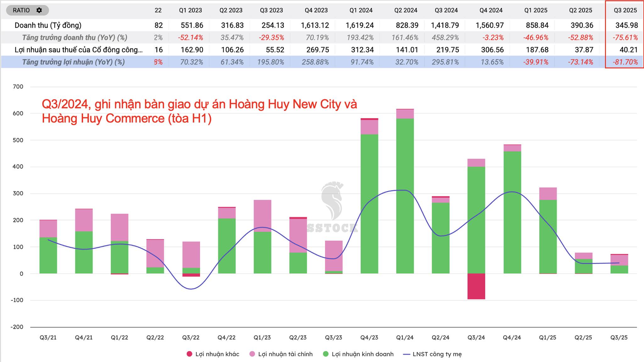Click the Doanh thu (Tỷ đồng) row
Image resolution: width=644 pixels, height=362 pixels.
[x=48, y=25]
